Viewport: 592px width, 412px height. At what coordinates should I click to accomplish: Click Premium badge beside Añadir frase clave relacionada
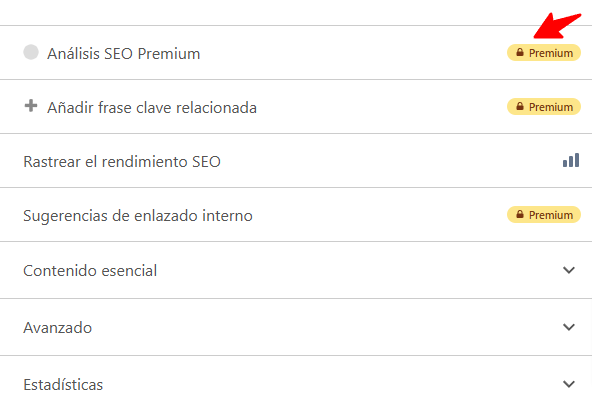[544, 106]
